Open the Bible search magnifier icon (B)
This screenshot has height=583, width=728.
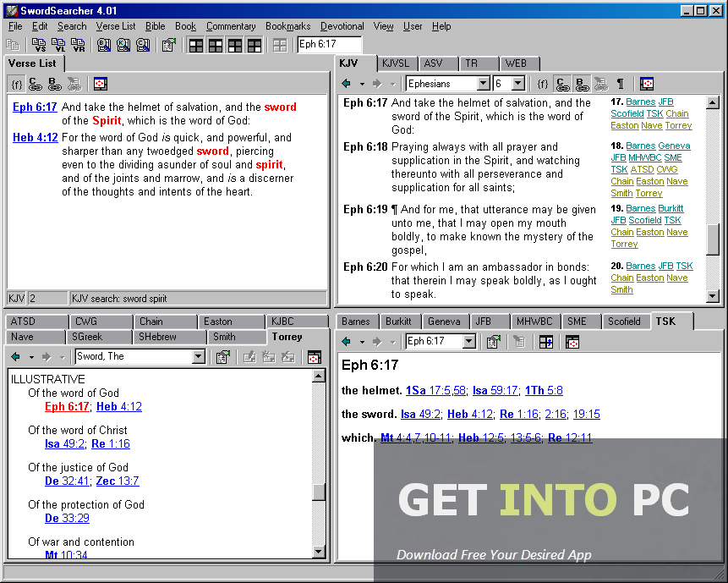coord(104,45)
